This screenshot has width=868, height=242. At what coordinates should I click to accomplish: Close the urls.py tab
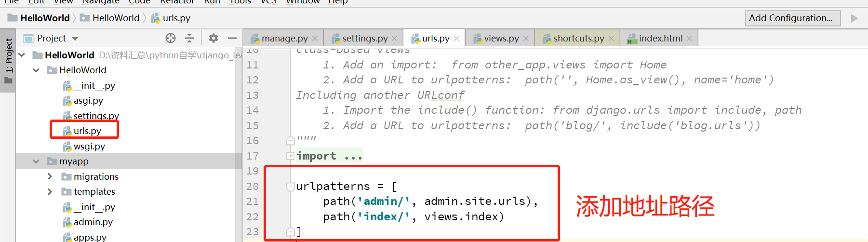pyautogui.click(x=456, y=39)
